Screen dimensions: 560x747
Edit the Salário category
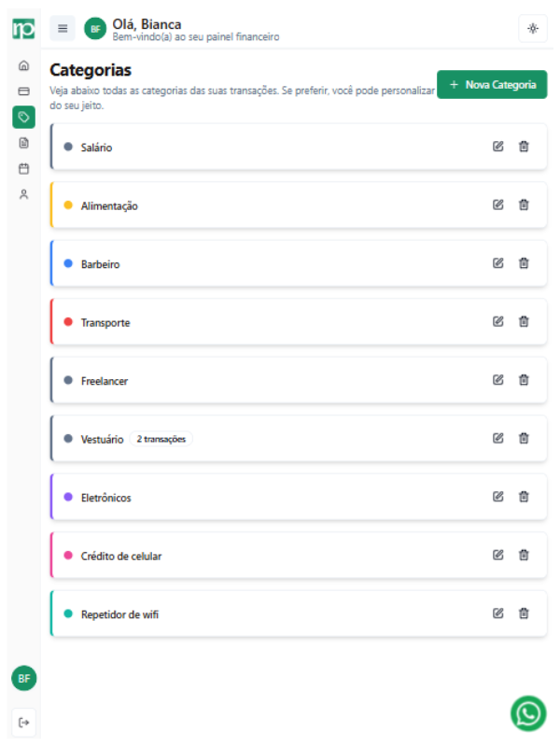tap(498, 147)
